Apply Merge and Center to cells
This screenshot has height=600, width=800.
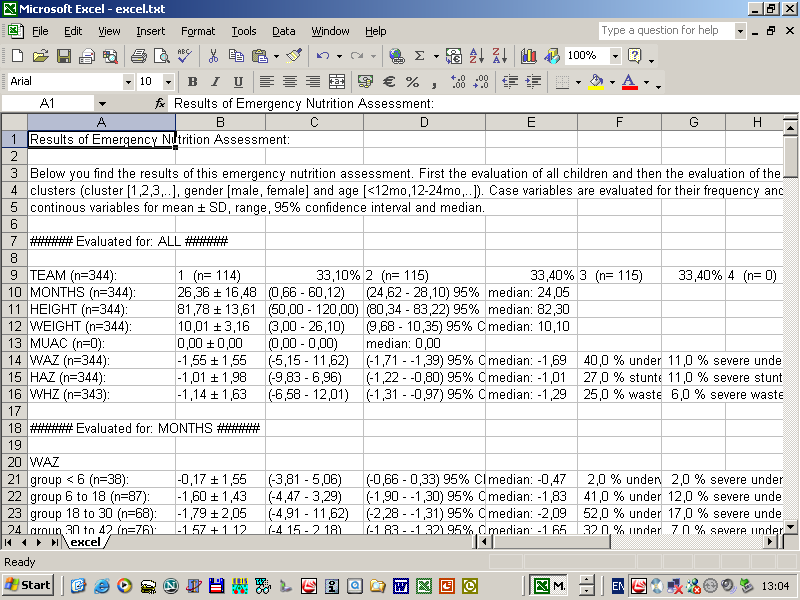pyautogui.click(x=337, y=82)
